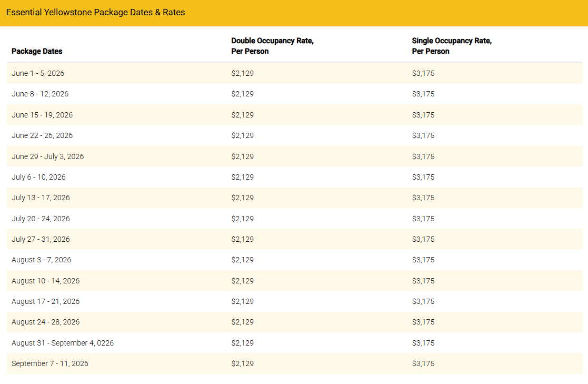This screenshot has width=588, height=384.
Task: Select the Package Dates column header
Action: coord(37,51)
